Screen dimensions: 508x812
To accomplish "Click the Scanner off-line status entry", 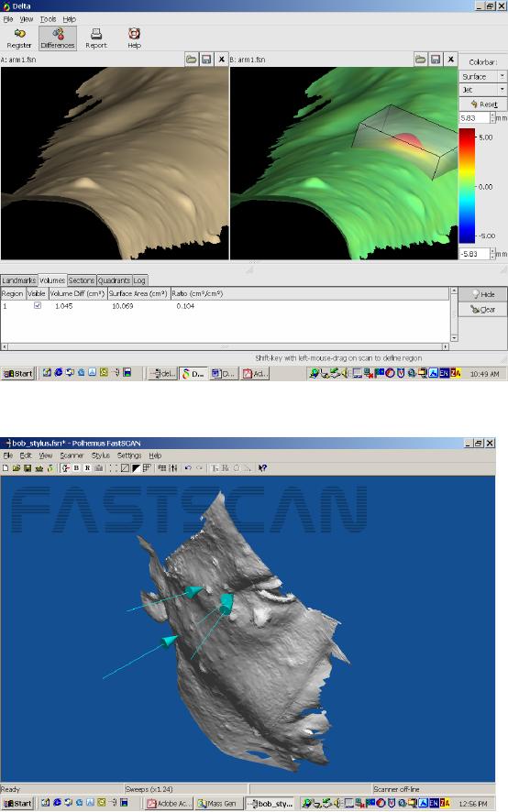I will click(x=434, y=789).
